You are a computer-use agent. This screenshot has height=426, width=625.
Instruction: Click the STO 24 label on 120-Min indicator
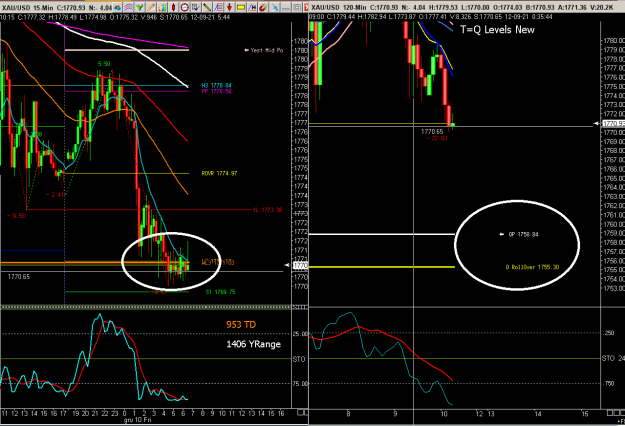coord(613,358)
